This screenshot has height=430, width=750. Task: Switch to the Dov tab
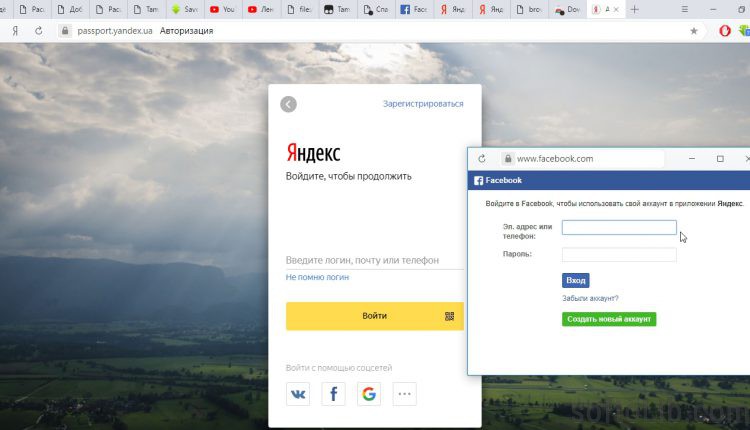[x=567, y=9]
